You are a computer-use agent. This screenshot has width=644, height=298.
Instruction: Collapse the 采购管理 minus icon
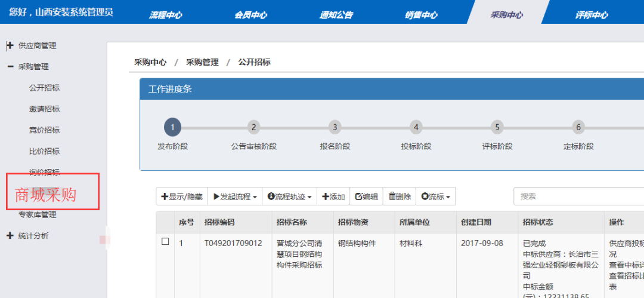(10, 67)
